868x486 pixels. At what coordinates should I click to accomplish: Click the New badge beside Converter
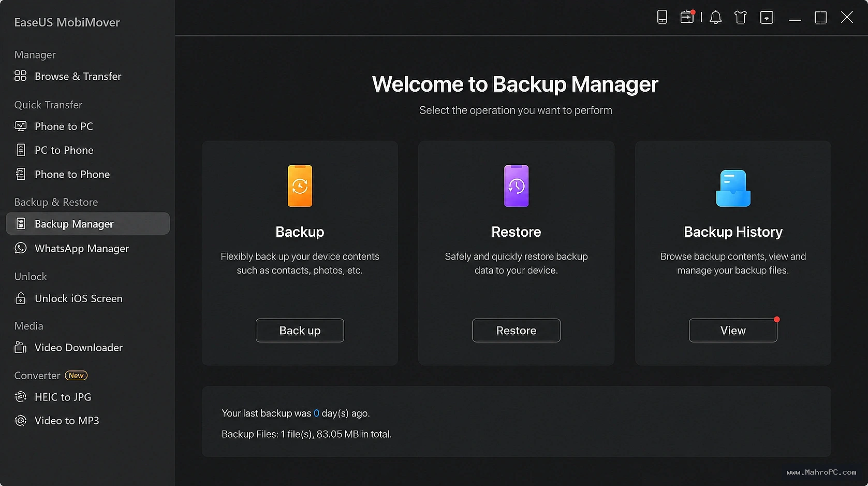click(76, 376)
